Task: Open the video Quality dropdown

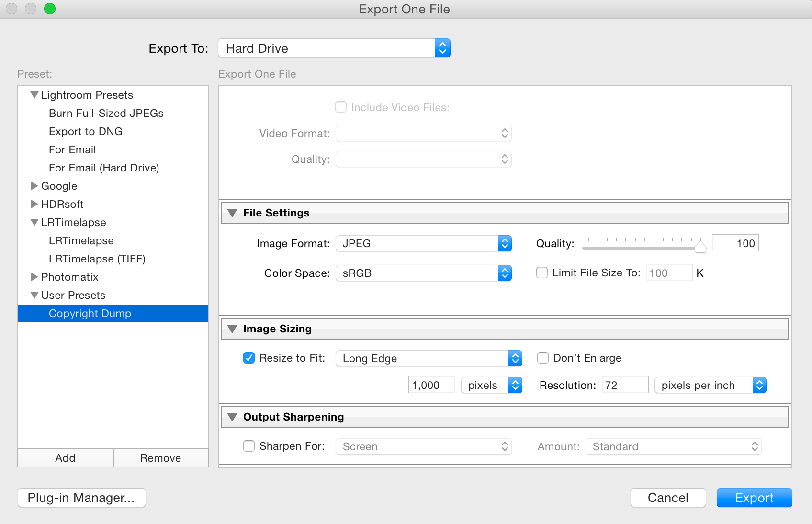Action: 424,159
